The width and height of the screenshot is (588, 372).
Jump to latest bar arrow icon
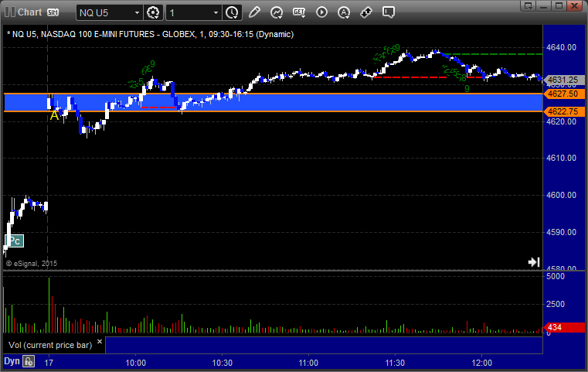(x=534, y=262)
